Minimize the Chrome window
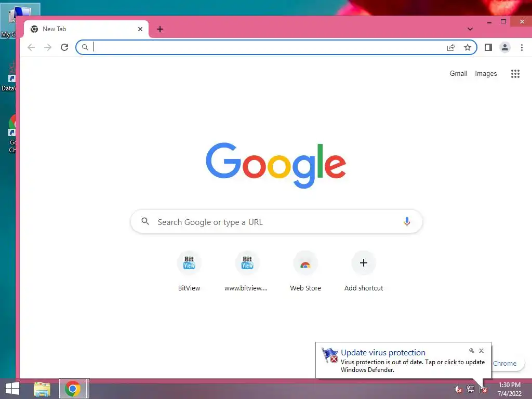The width and height of the screenshot is (532, 399). point(489,22)
